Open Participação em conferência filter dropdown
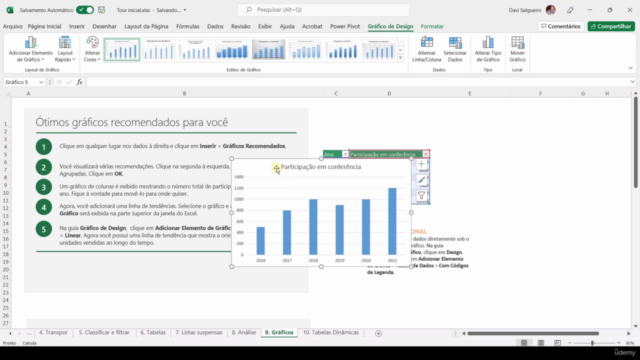640x360 pixels. (426, 154)
